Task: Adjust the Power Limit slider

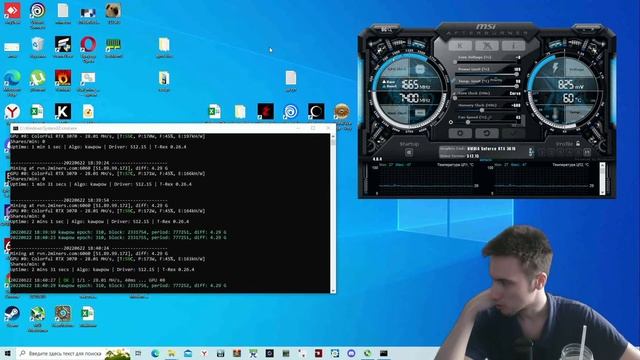Action: pyautogui.click(x=486, y=74)
